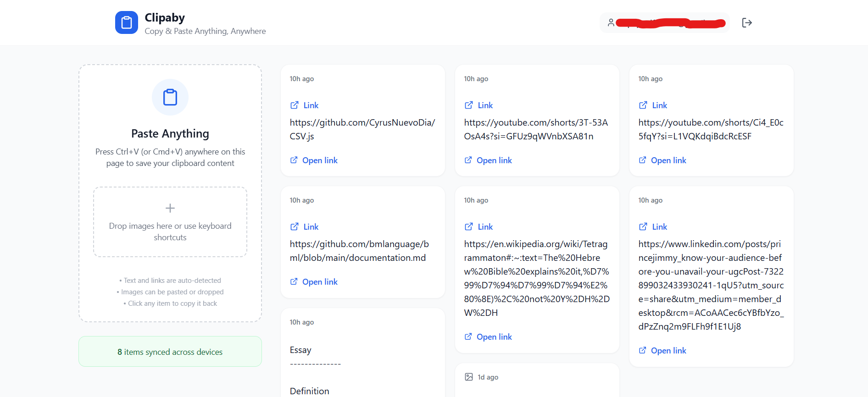Click 10h ago timestamp on Essay card
The image size is (868, 397).
point(302,322)
